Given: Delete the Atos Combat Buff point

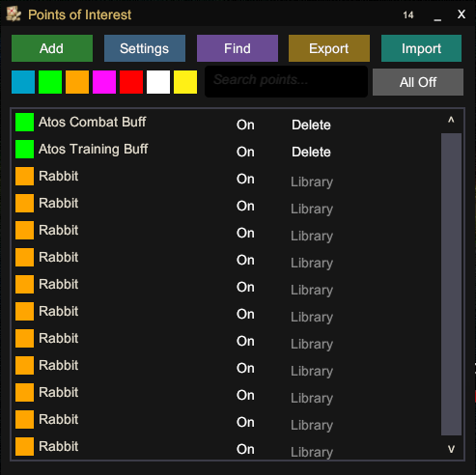Looking at the screenshot, I should [311, 125].
